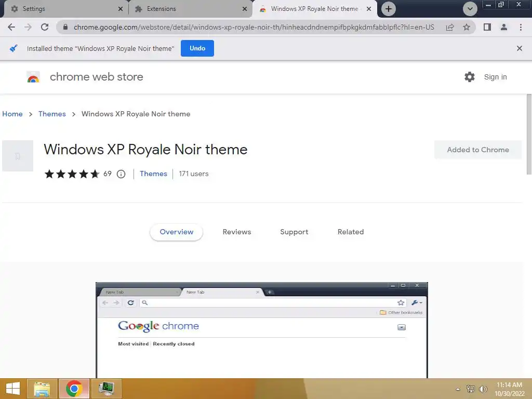Image resolution: width=532 pixels, height=399 pixels.
Task: Open the Themes category link beside rating
Action: [x=153, y=174]
